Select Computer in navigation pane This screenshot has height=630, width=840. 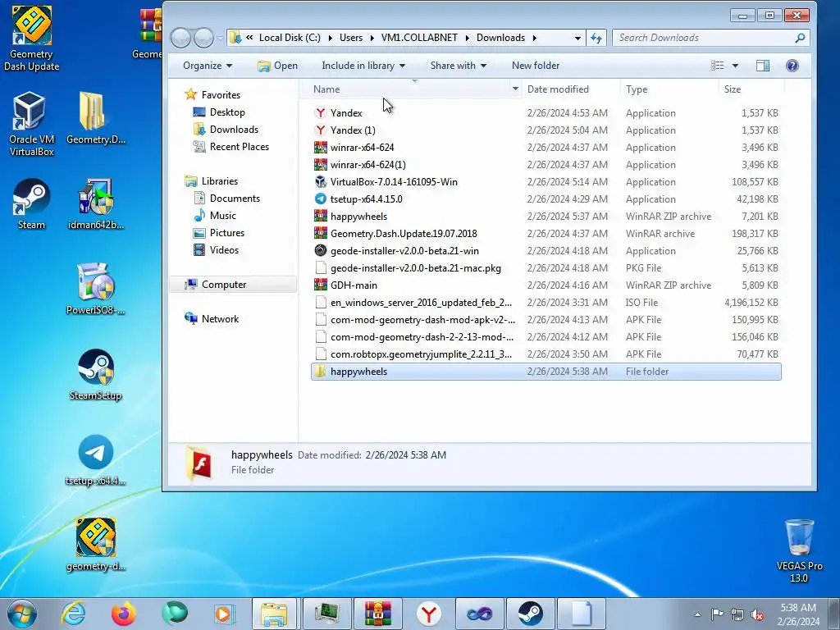coord(224,285)
